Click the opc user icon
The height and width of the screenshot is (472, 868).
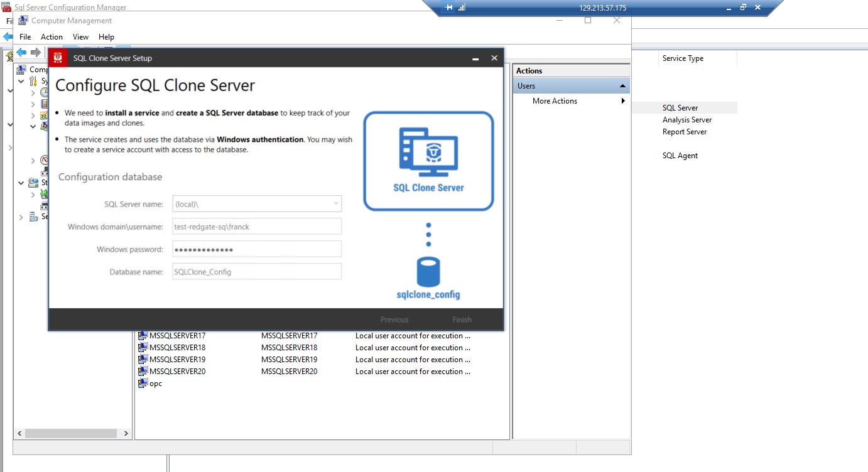(x=143, y=383)
